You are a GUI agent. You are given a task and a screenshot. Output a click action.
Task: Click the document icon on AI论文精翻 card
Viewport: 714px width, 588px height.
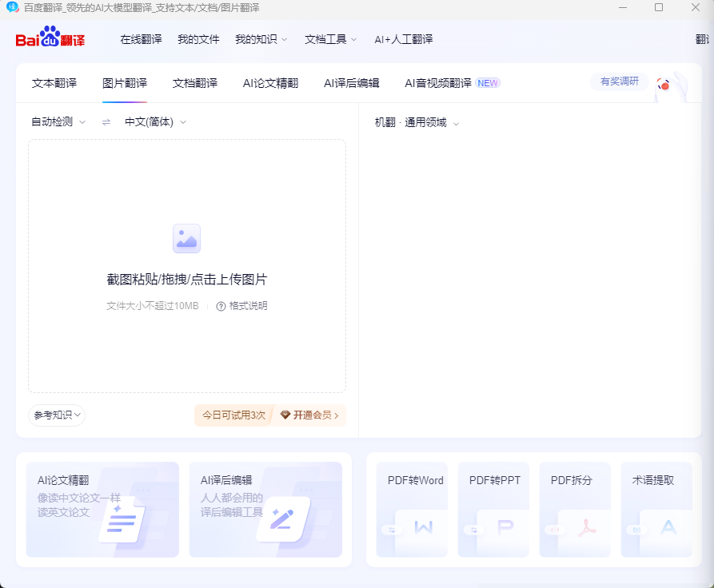(122, 522)
